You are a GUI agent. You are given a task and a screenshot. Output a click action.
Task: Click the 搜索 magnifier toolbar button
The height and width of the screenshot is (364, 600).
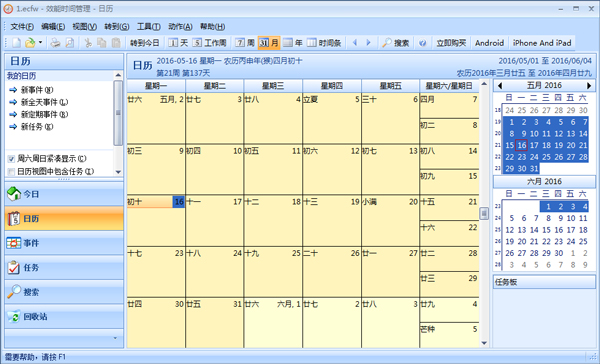click(396, 43)
